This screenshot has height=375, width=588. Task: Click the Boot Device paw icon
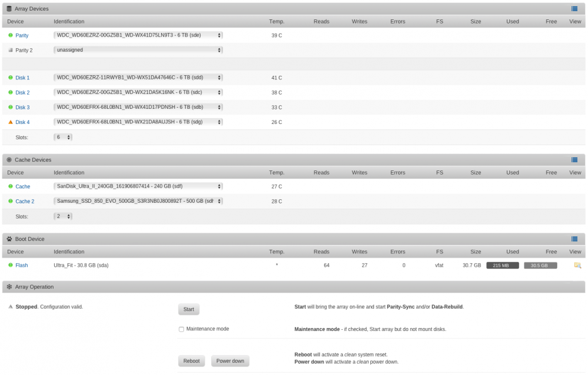click(9, 239)
